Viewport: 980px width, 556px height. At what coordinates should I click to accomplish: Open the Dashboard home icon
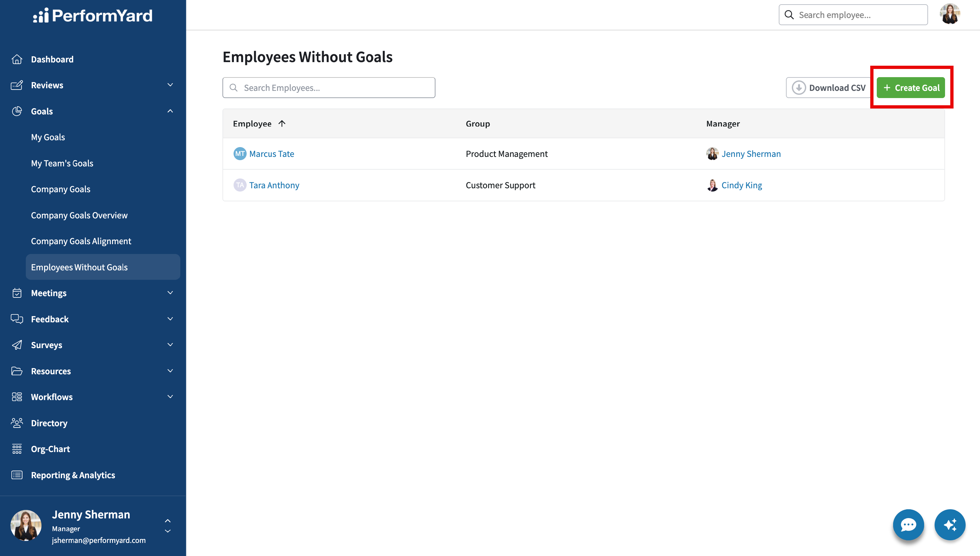[x=17, y=59]
